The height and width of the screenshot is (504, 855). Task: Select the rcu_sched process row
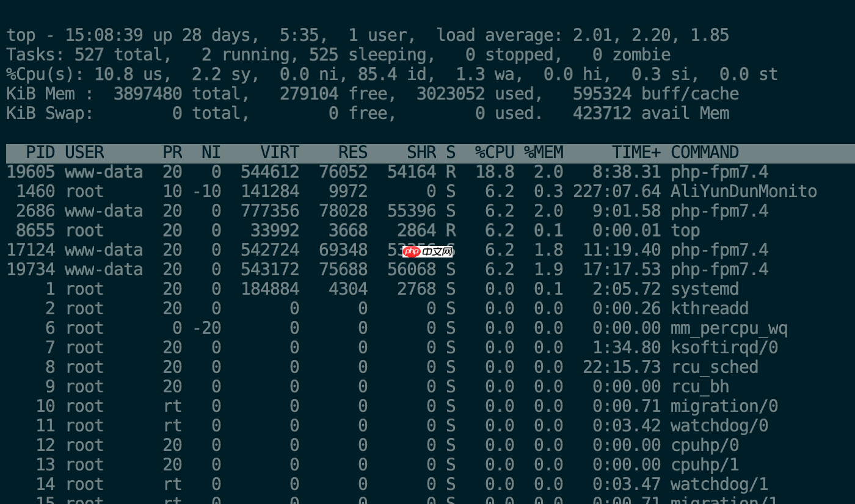click(366, 367)
